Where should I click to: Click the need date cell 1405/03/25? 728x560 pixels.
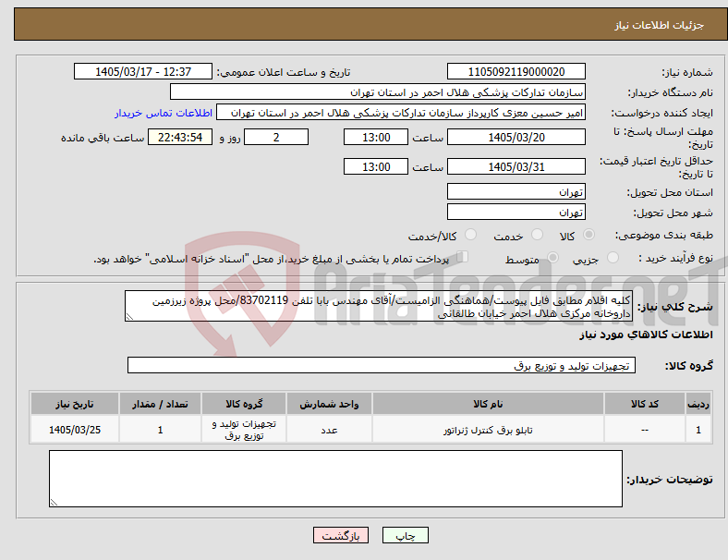tap(75, 430)
